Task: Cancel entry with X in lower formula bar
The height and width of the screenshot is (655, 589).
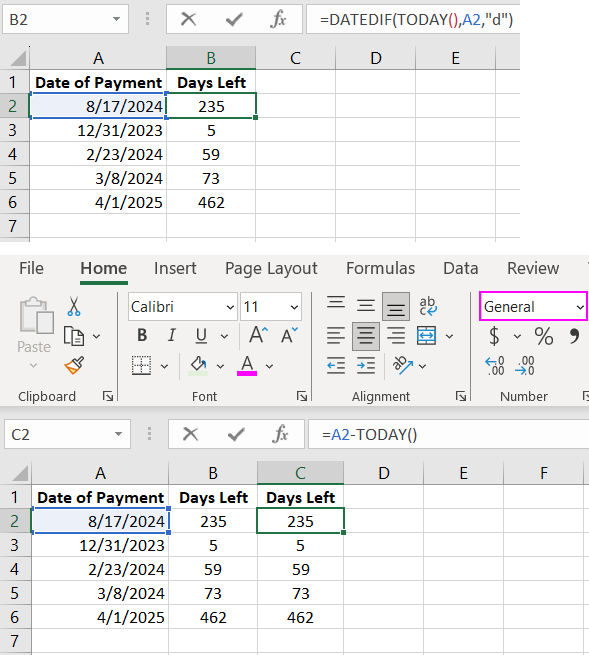Action: (x=190, y=434)
